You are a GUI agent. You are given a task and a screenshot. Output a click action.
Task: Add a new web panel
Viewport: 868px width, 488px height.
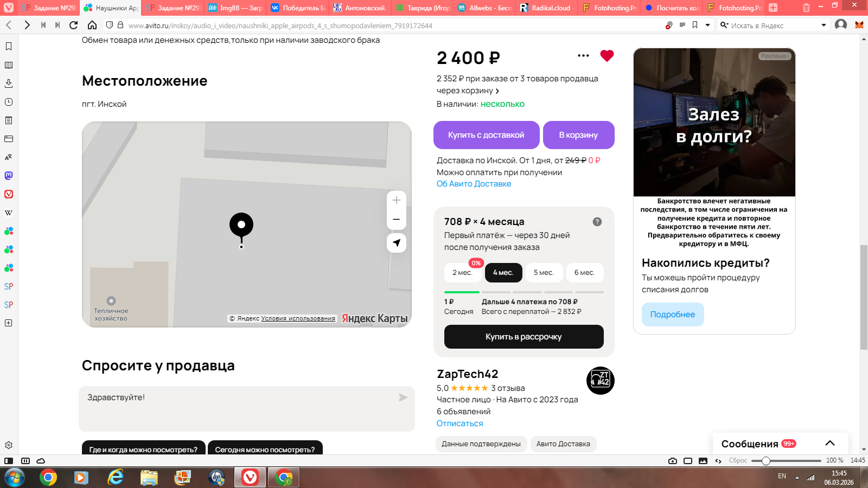(x=9, y=323)
